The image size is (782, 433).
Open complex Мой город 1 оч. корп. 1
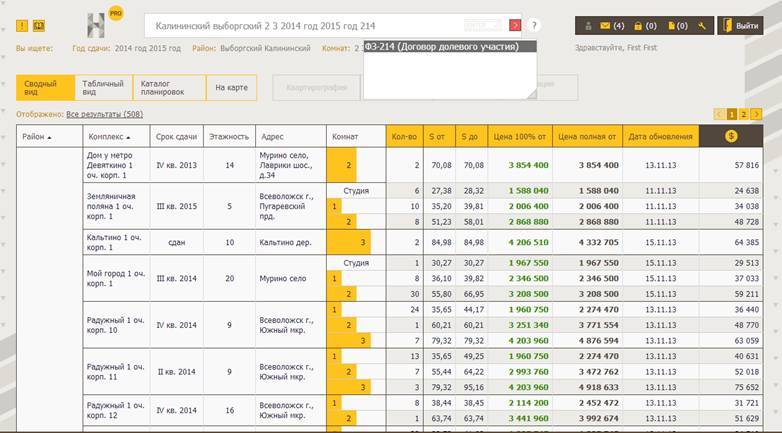point(116,278)
